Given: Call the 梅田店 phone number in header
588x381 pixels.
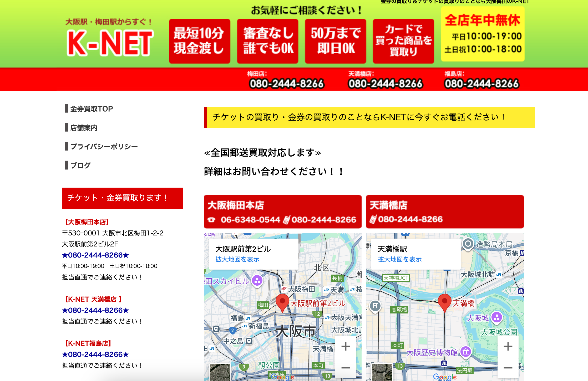Looking at the screenshot, I should (286, 84).
